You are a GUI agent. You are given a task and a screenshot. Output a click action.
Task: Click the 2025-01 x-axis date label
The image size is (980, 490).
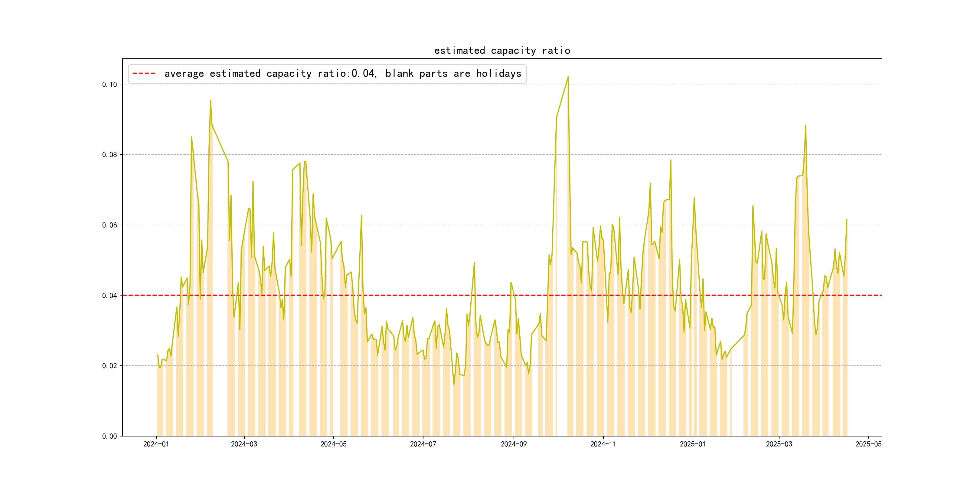click(x=692, y=444)
